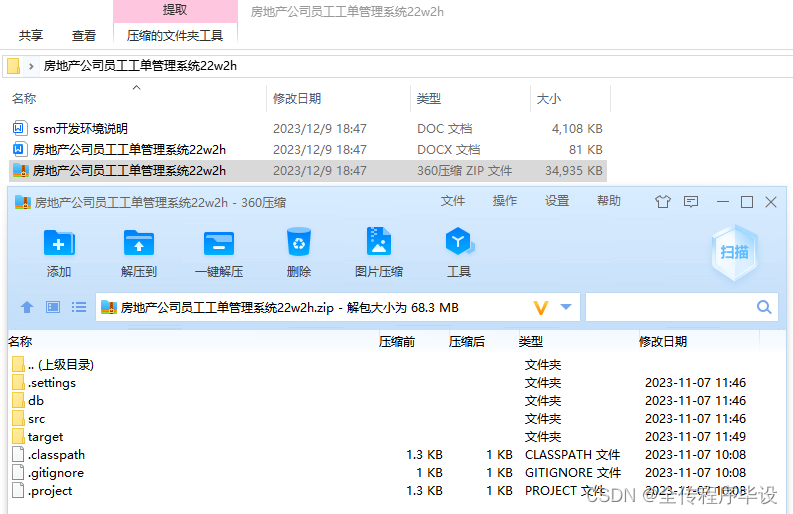Viewport: 793px width, 514px height.
Task: Click the db folder icon
Action: pyautogui.click(x=18, y=400)
